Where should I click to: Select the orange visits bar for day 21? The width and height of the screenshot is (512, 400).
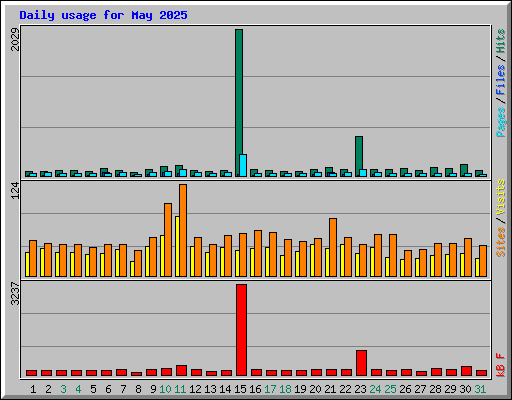click(333, 247)
